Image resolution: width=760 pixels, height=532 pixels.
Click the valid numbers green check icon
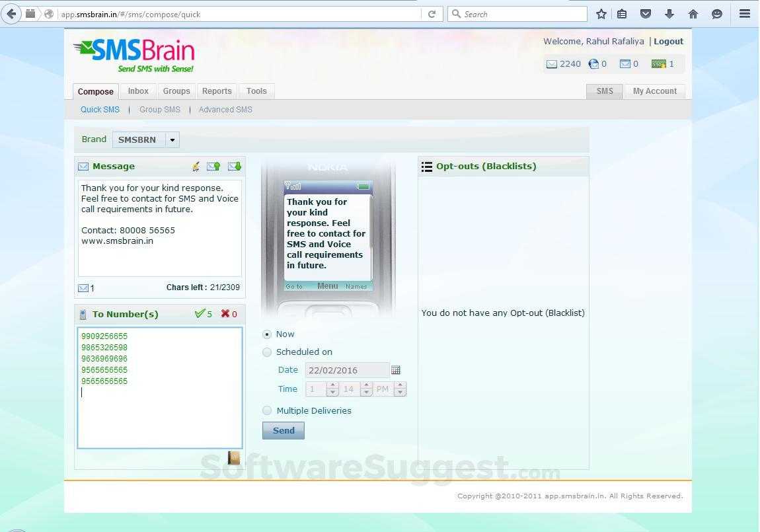(199, 313)
